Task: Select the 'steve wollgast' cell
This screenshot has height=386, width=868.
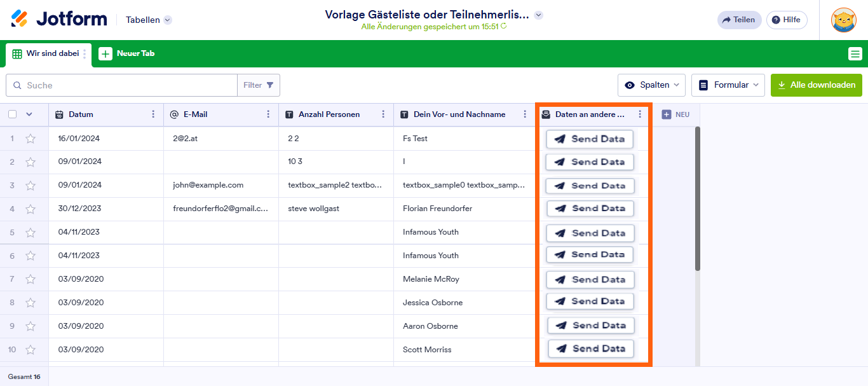Action: [x=336, y=209]
